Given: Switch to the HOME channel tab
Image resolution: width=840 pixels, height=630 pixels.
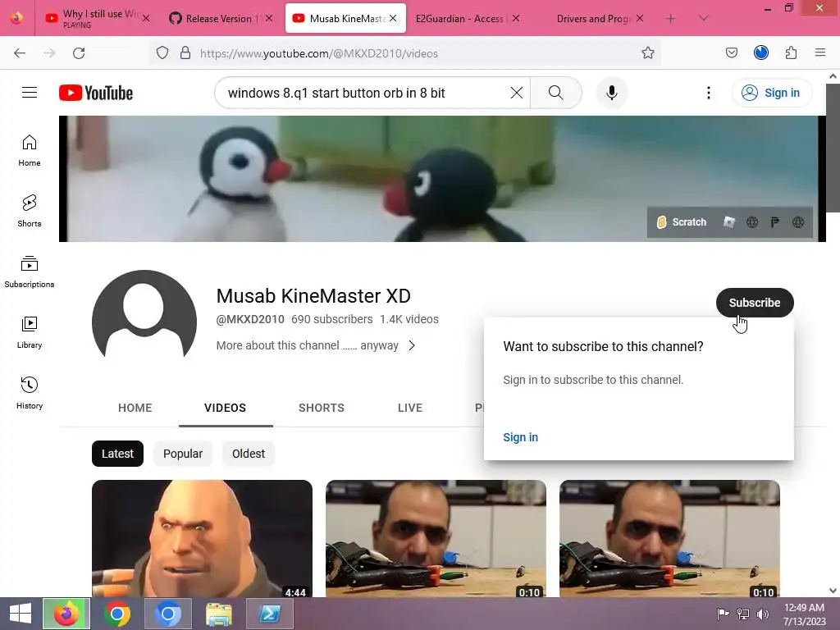Looking at the screenshot, I should pyautogui.click(x=135, y=408).
